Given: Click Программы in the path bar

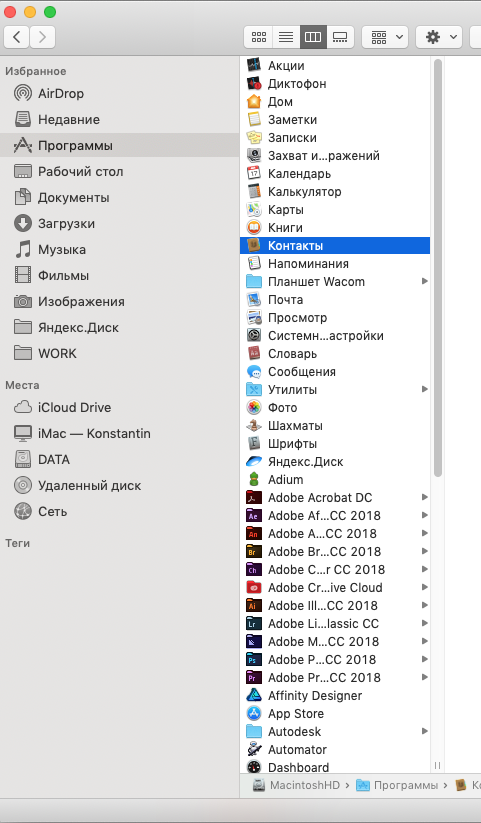Looking at the screenshot, I should pos(397,785).
